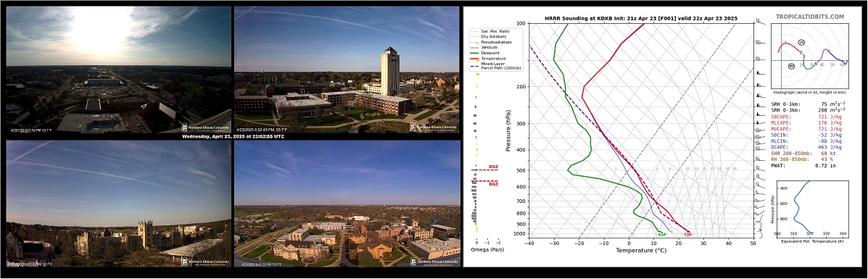Click the green 53F dewpoint label

(661, 235)
